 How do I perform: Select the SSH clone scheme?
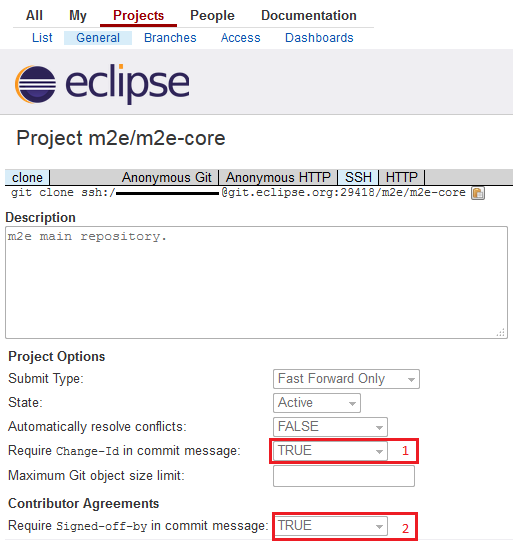(x=358, y=177)
